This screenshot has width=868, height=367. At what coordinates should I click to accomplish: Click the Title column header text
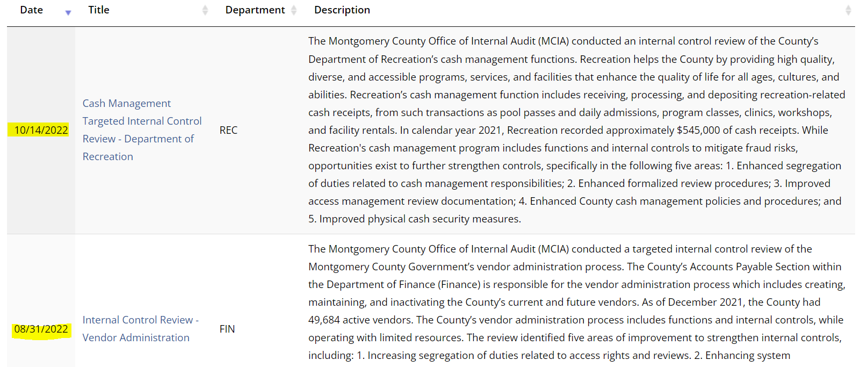(x=99, y=10)
